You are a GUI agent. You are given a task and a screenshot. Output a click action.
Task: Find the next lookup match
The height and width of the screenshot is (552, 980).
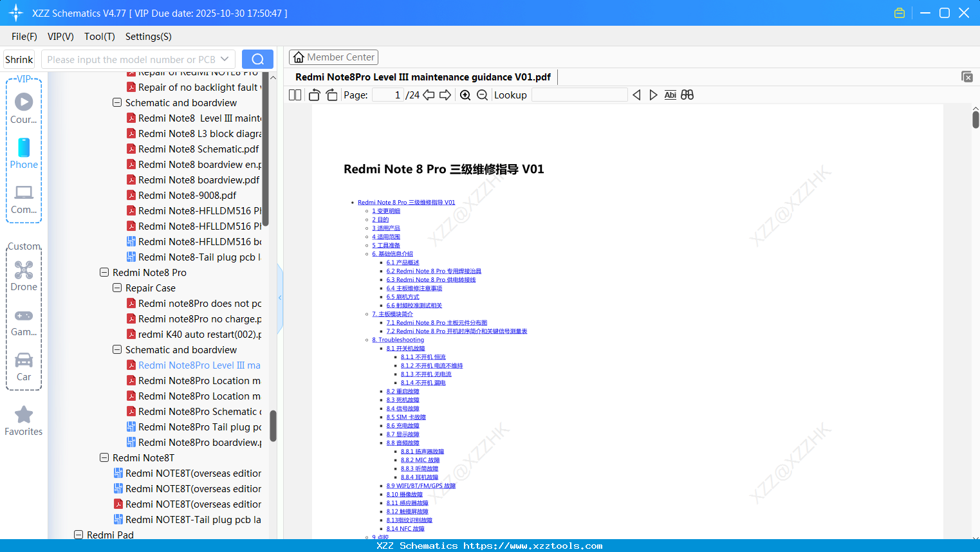653,95
